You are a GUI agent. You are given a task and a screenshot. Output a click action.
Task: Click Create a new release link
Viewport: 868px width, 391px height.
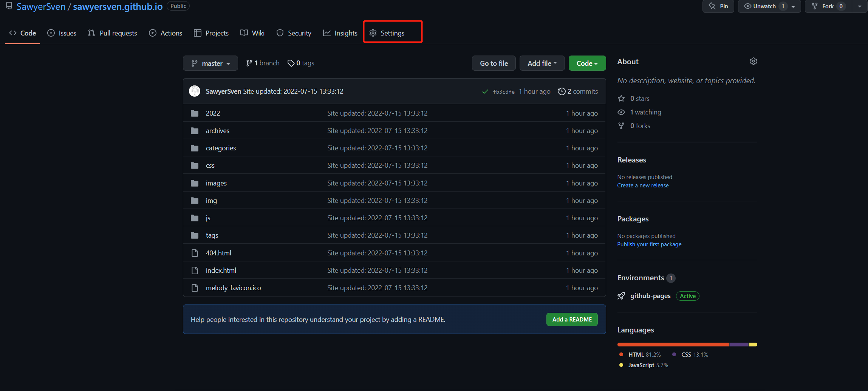(x=643, y=185)
